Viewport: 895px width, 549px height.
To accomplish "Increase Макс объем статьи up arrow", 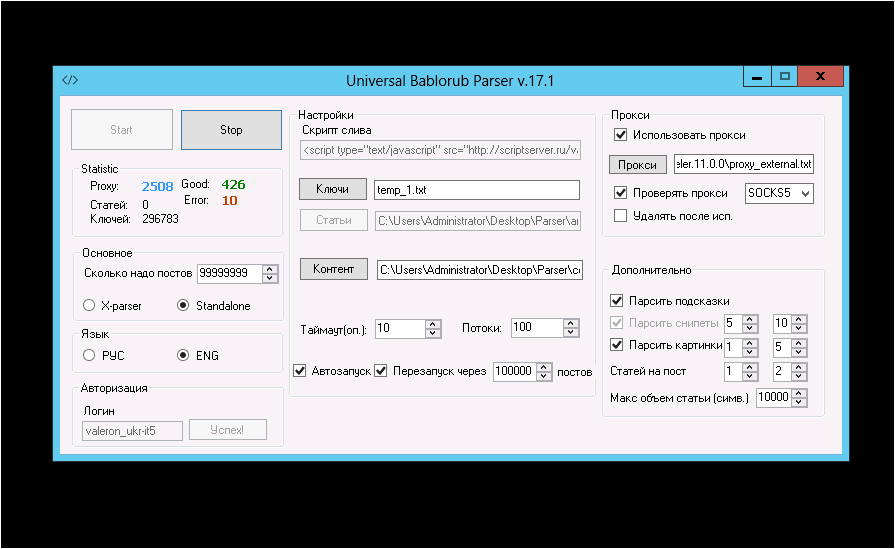I will [x=799, y=393].
